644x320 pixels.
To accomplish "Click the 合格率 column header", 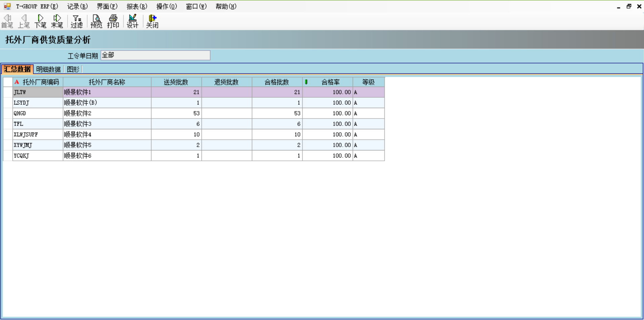I will point(328,82).
